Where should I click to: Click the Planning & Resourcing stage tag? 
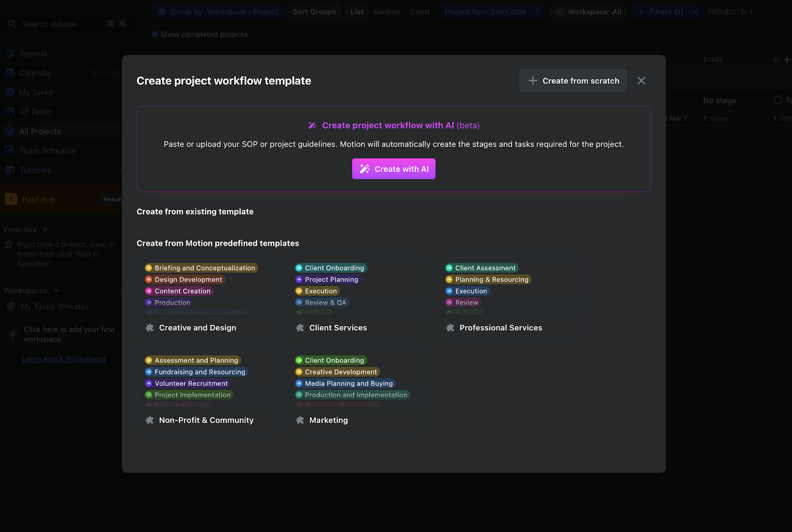click(x=488, y=280)
